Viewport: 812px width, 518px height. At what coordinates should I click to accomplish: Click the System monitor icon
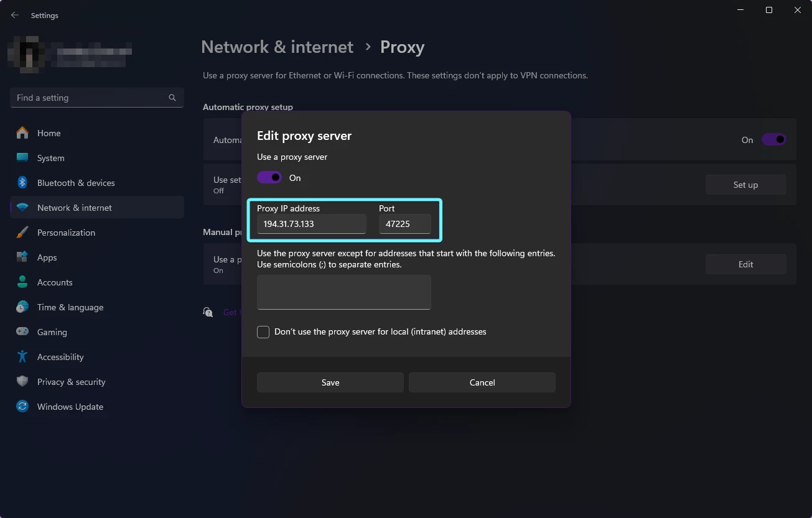[22, 158]
